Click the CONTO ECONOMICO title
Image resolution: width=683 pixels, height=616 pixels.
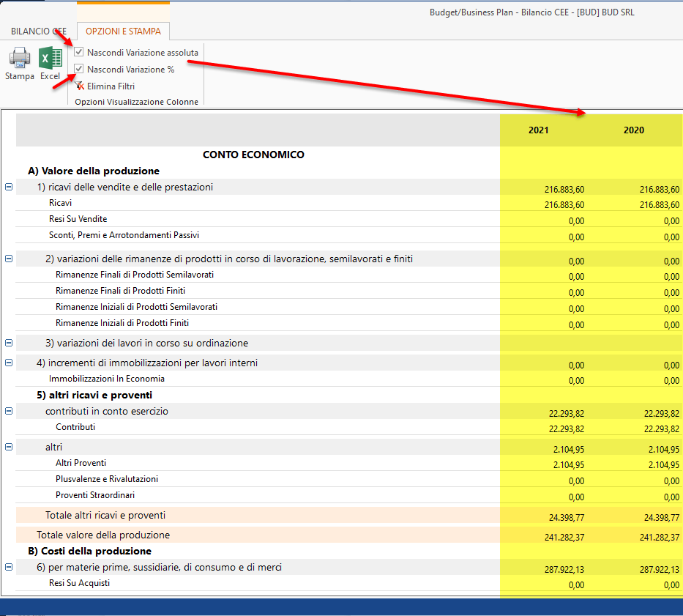point(253,155)
